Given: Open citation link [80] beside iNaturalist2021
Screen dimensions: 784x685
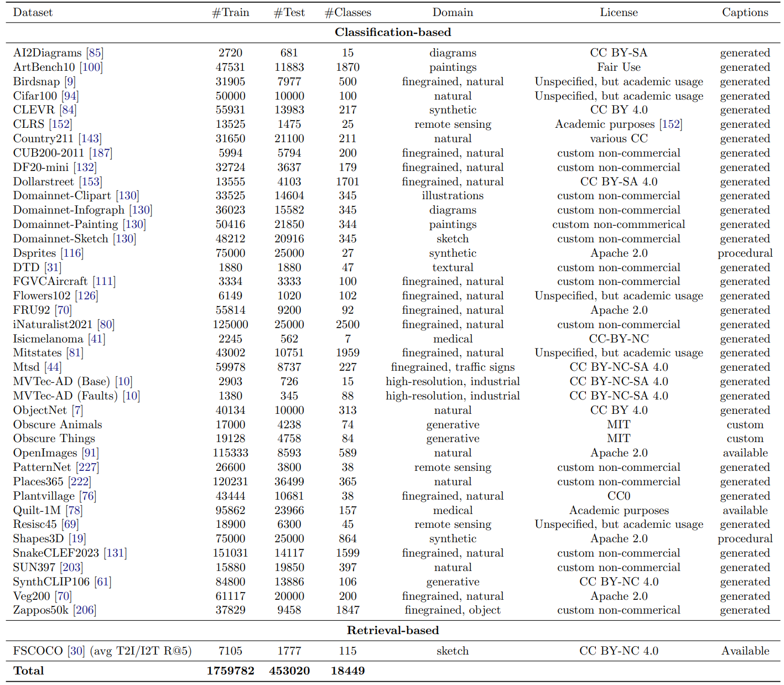Looking at the screenshot, I should 106,324.
